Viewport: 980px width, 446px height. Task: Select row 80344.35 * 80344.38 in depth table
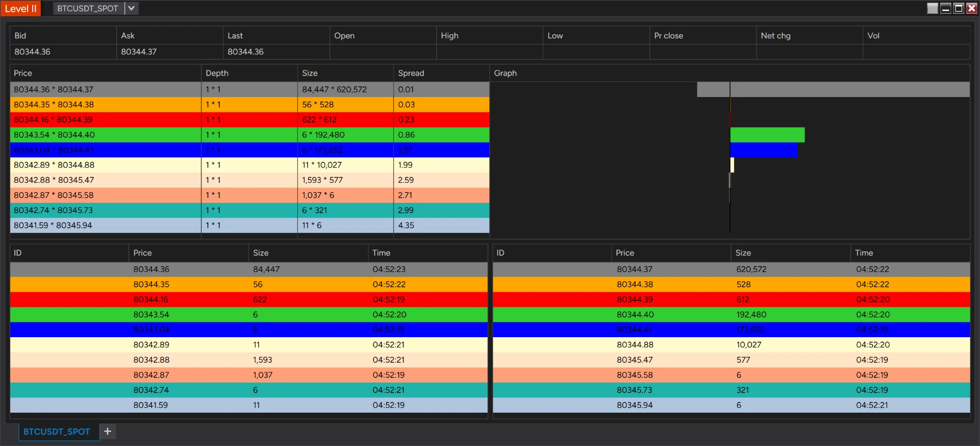249,104
